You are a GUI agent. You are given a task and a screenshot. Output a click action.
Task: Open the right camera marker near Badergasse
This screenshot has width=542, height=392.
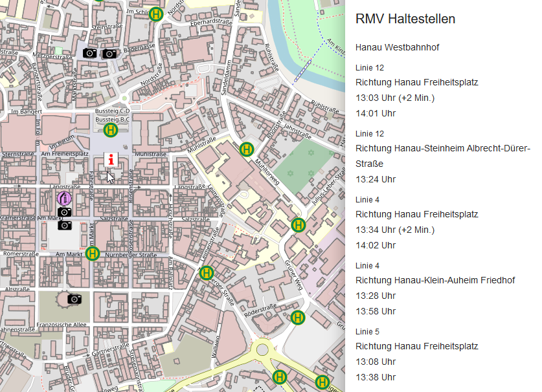(109, 54)
